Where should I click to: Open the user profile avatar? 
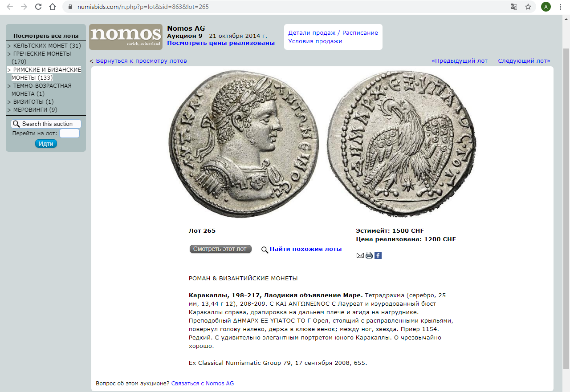coord(546,7)
